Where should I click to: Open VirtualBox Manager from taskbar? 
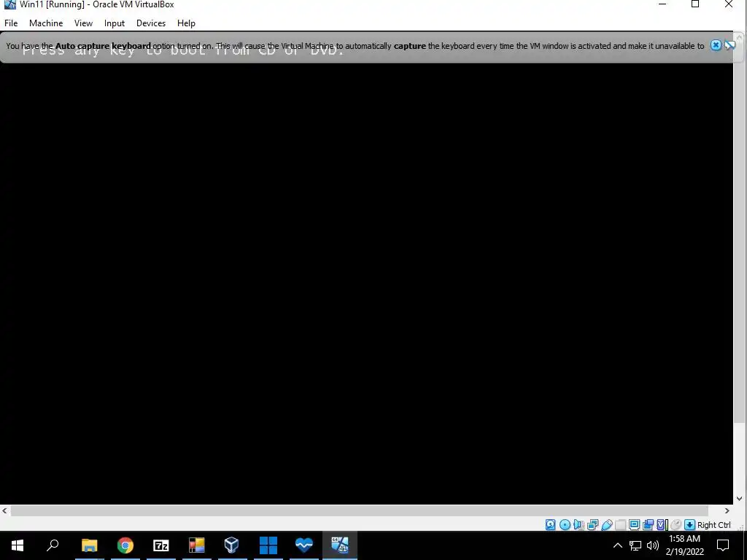(232, 545)
